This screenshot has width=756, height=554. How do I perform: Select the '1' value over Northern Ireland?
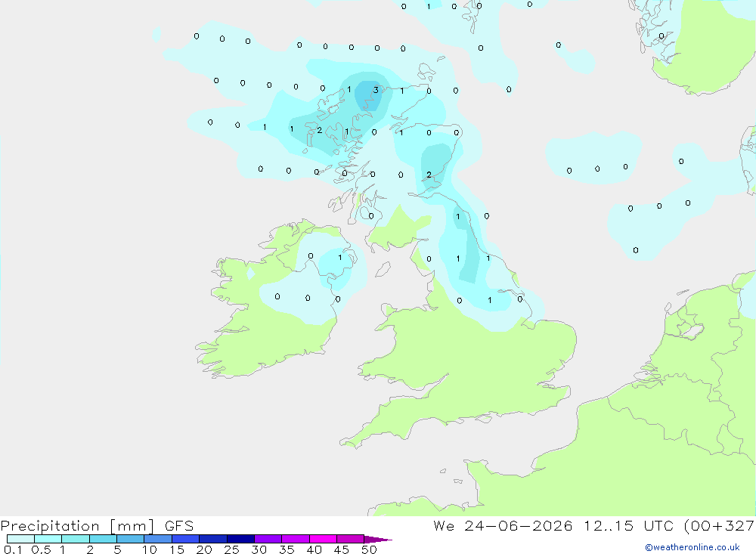(340, 258)
